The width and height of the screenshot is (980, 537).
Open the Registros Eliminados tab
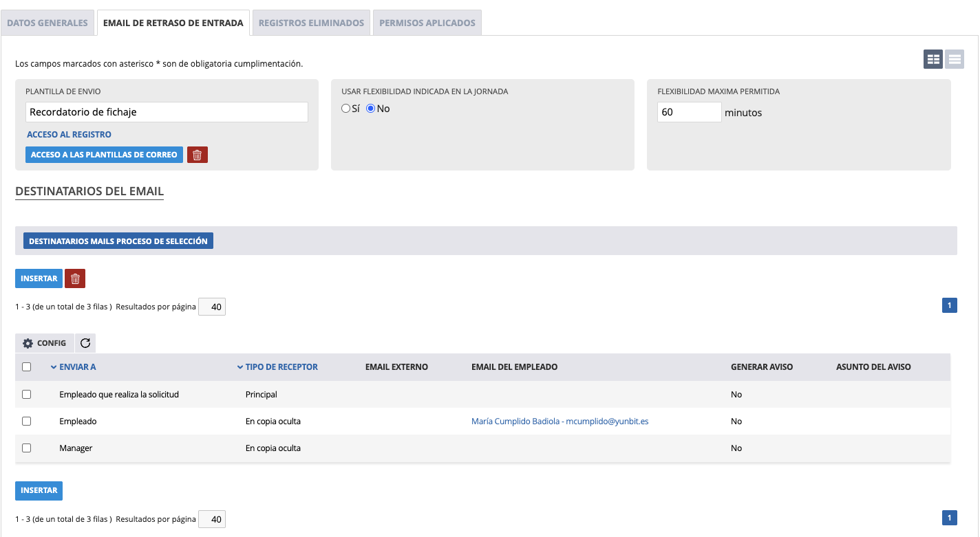pyautogui.click(x=311, y=23)
